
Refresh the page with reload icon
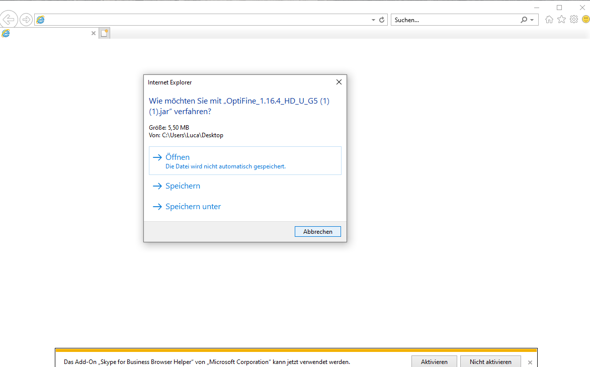tap(382, 20)
